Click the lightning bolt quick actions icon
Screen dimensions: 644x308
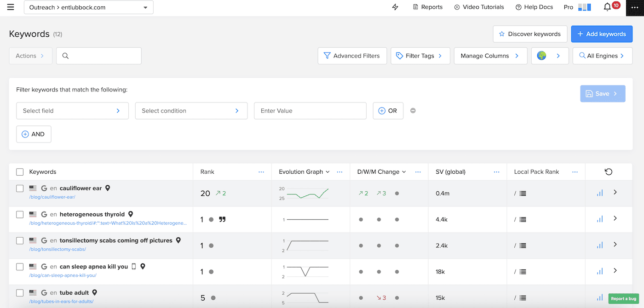[395, 7]
